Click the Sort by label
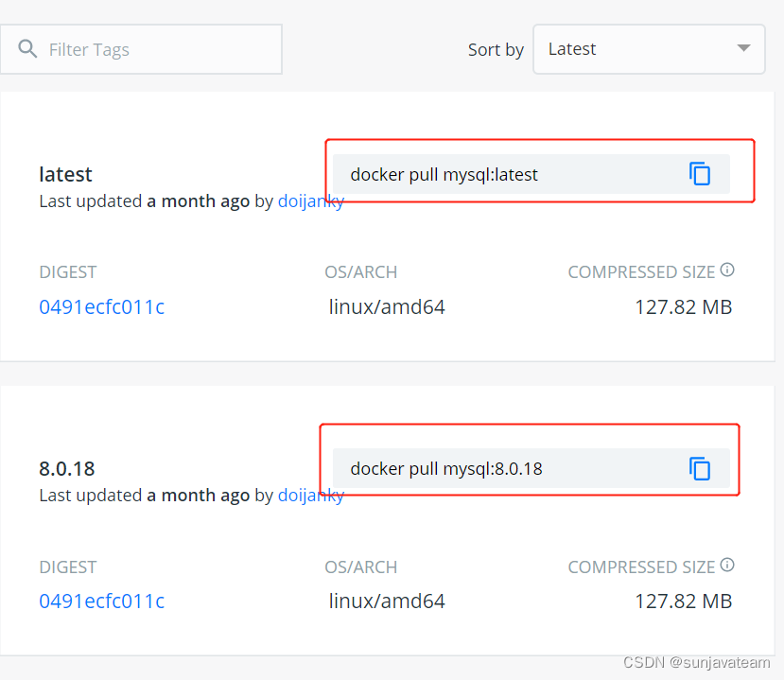Image resolution: width=784 pixels, height=680 pixels. point(496,49)
